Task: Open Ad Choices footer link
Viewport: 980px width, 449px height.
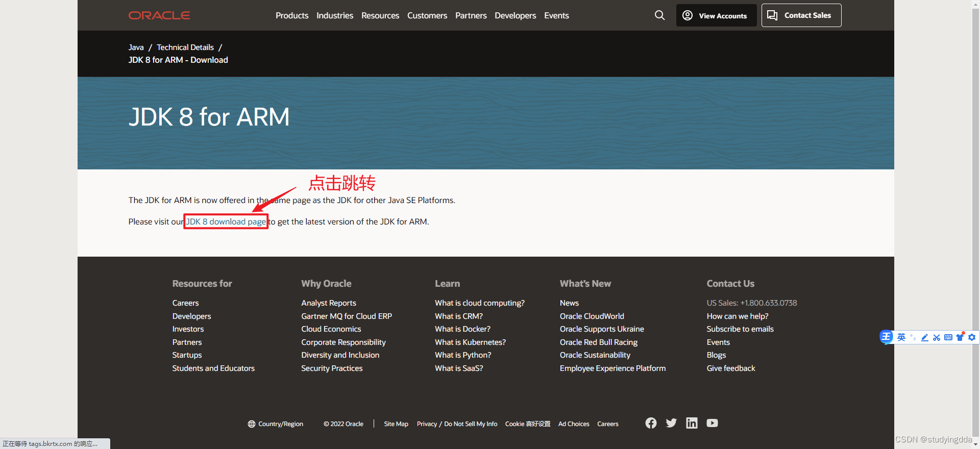Action: tap(574, 424)
